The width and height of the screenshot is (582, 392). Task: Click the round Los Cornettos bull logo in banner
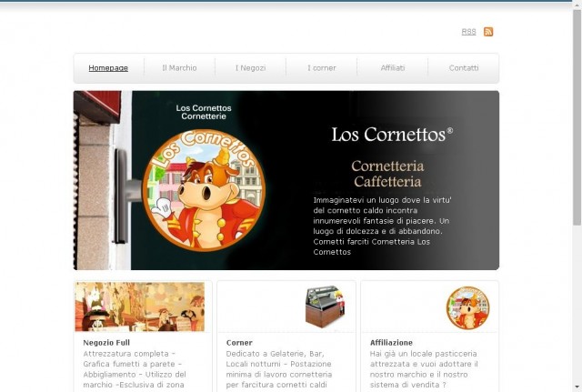click(204, 190)
